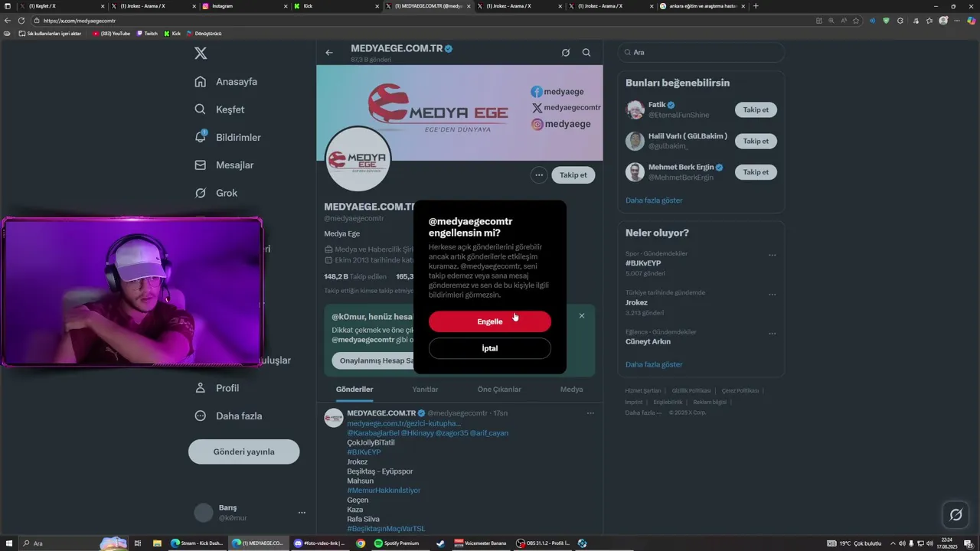
Task: Click Fatik's avatar in suggestions
Action: (x=635, y=110)
